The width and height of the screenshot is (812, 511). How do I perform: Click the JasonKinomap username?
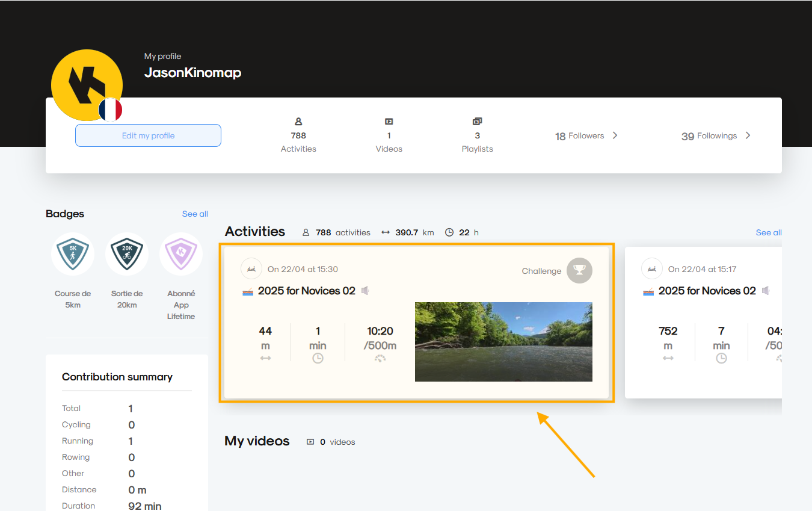(192, 73)
